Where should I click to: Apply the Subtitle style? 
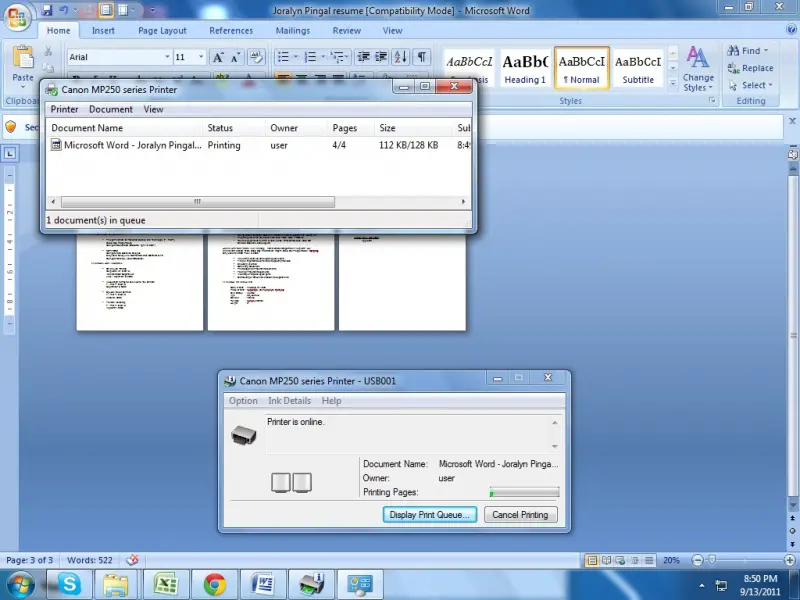pyautogui.click(x=638, y=67)
